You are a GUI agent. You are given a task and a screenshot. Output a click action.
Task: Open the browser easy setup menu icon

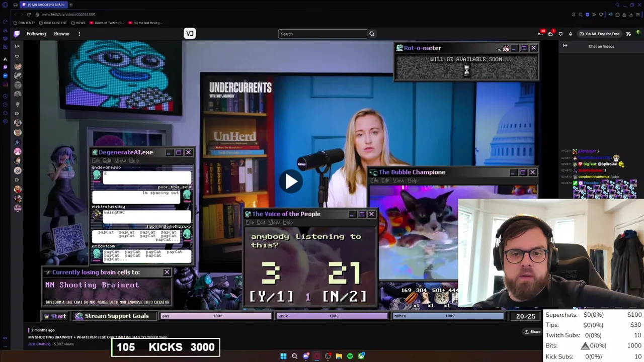click(x=638, y=15)
